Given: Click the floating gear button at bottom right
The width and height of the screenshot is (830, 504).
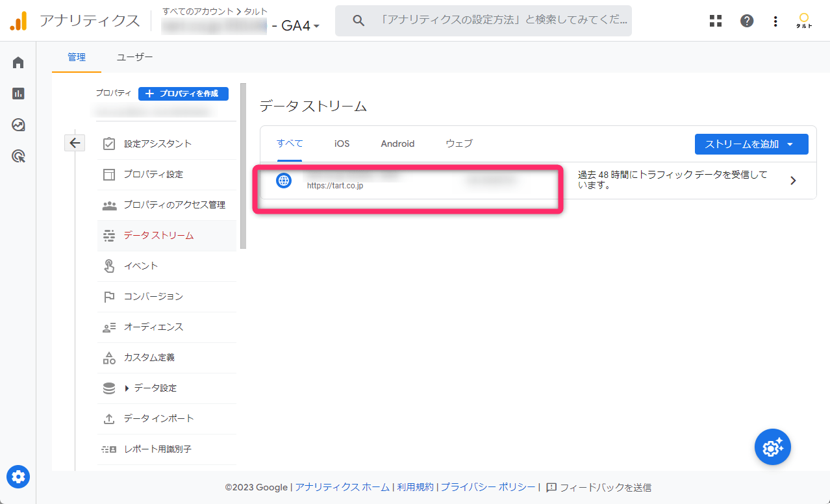Looking at the screenshot, I should tap(772, 447).
